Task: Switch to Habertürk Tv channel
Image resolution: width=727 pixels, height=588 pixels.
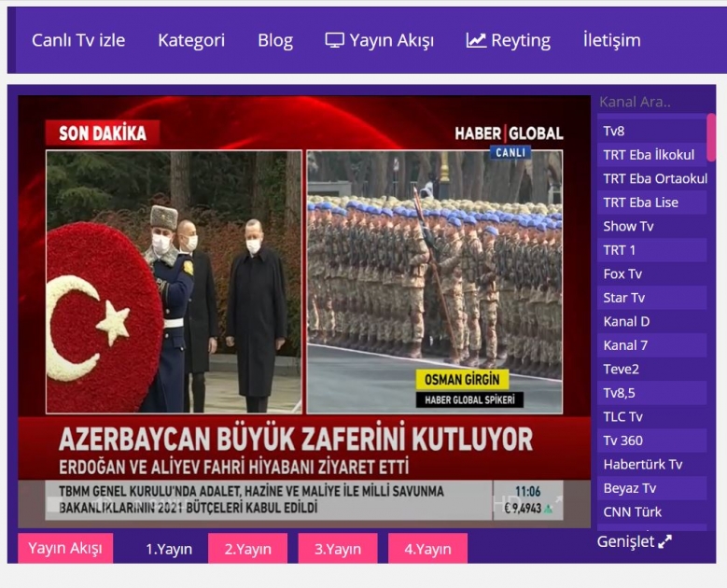Action: 651,465
